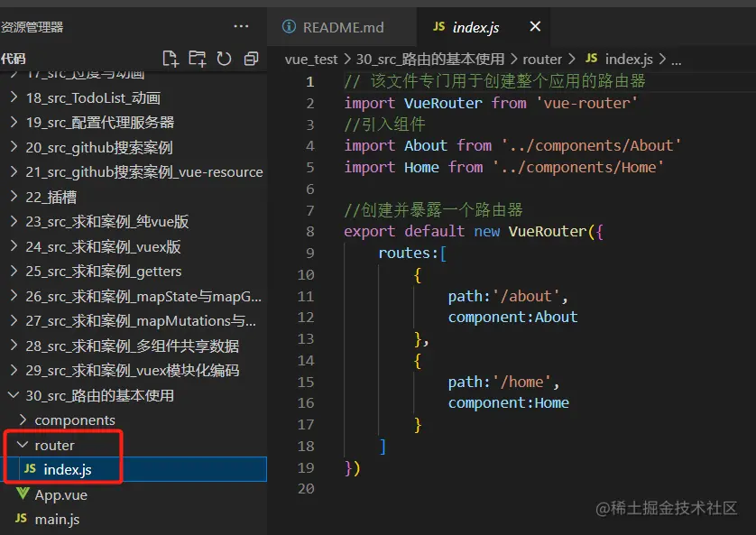
Task: Click line number 20 in the gutter
Action: pos(306,489)
